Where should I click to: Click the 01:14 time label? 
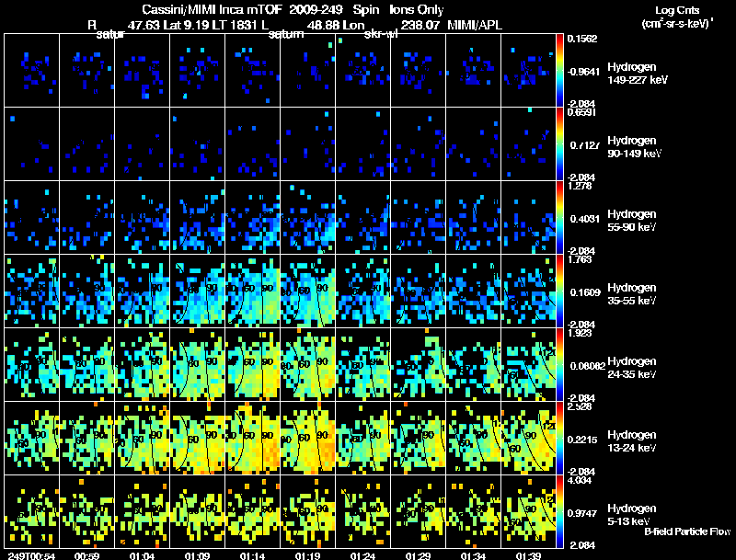coord(252,555)
